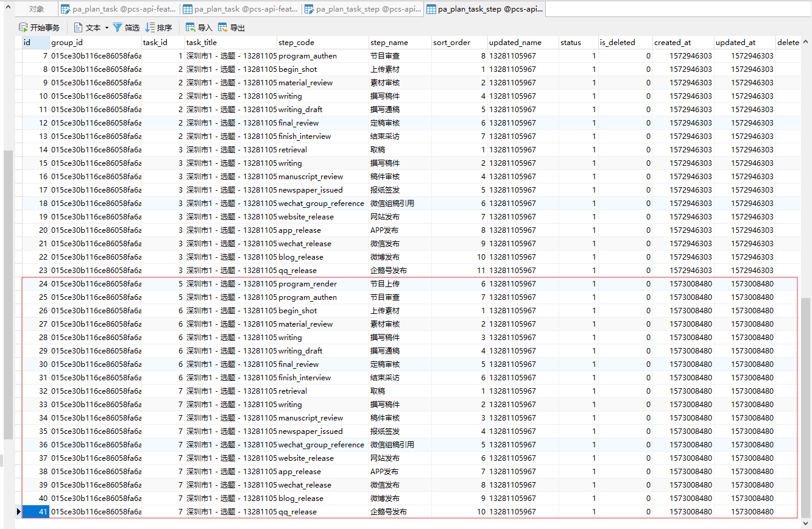Click the 导出 export icon
Screen dimensions: 812x529
(x=222, y=27)
